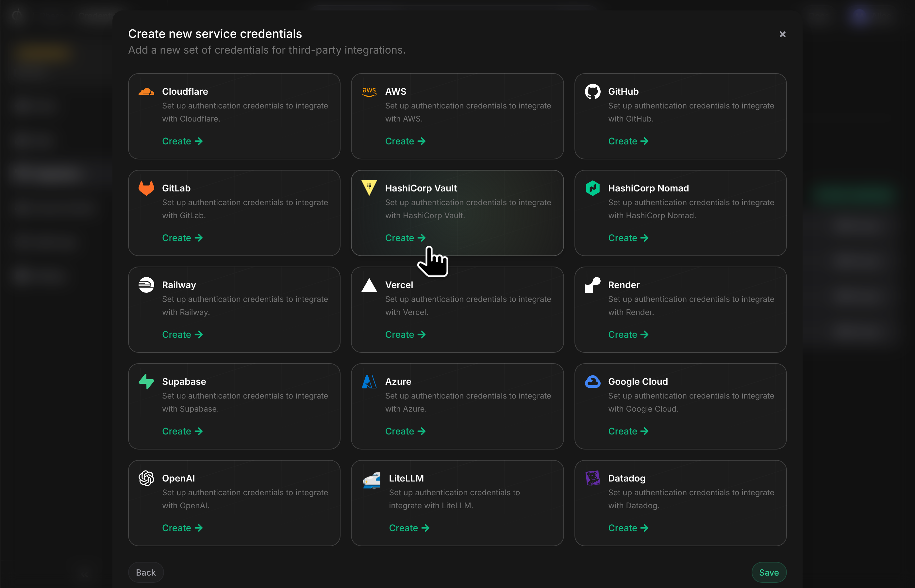Select the Railway card title
915x588 pixels.
(179, 285)
